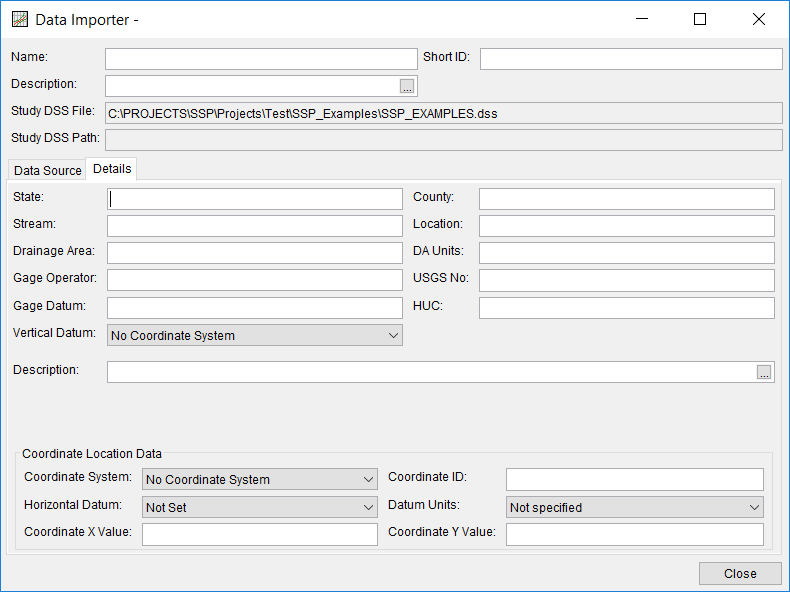Click the Close button
The image size is (790, 592).
coord(740,574)
